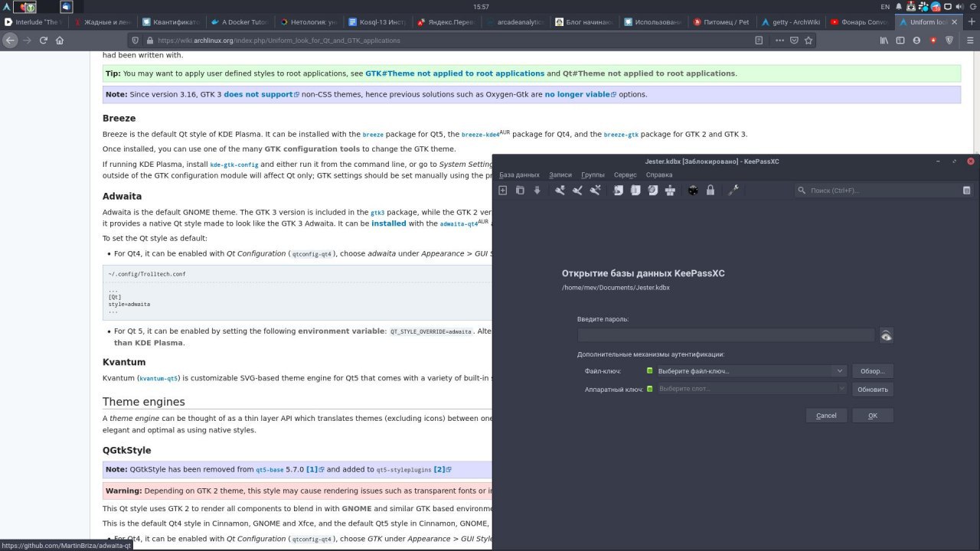Open 'installed' link in Adwaita section
This screenshot has height=551, width=980.
(x=389, y=223)
